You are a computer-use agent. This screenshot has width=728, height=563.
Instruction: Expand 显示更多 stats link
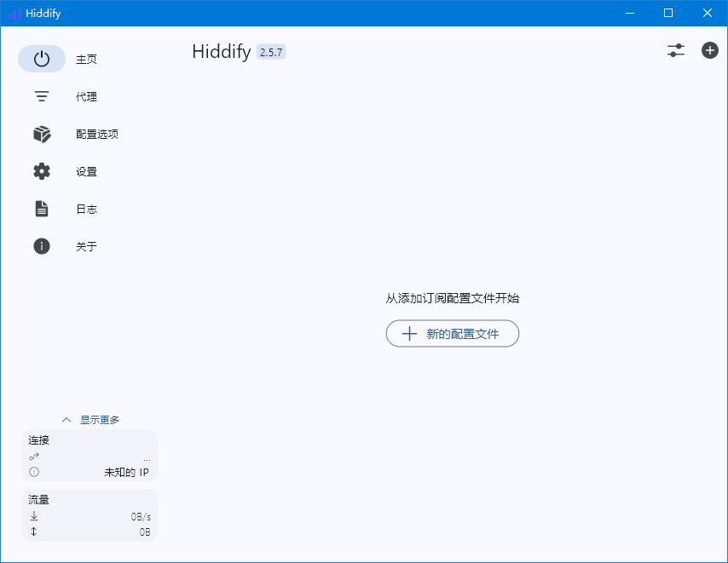100,420
